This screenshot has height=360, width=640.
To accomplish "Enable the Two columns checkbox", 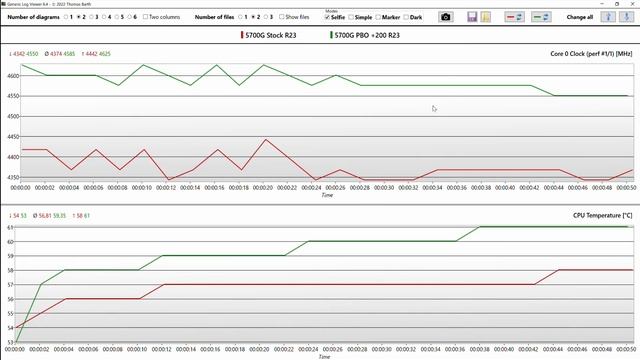I will (161, 17).
